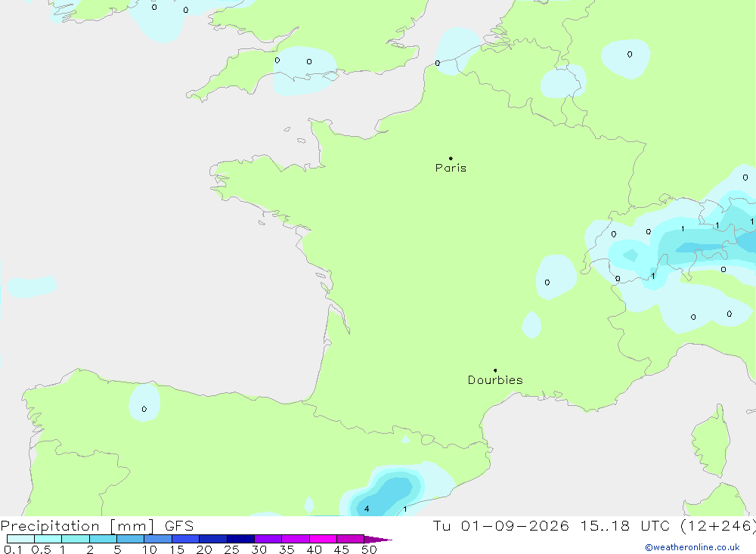Click the Paris city label
756x554 pixels.
[451, 168]
